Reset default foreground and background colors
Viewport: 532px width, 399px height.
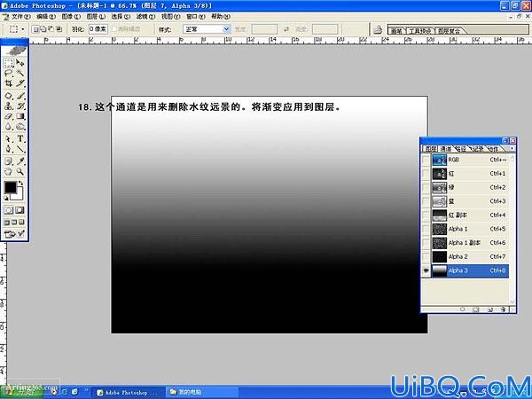tap(6, 198)
